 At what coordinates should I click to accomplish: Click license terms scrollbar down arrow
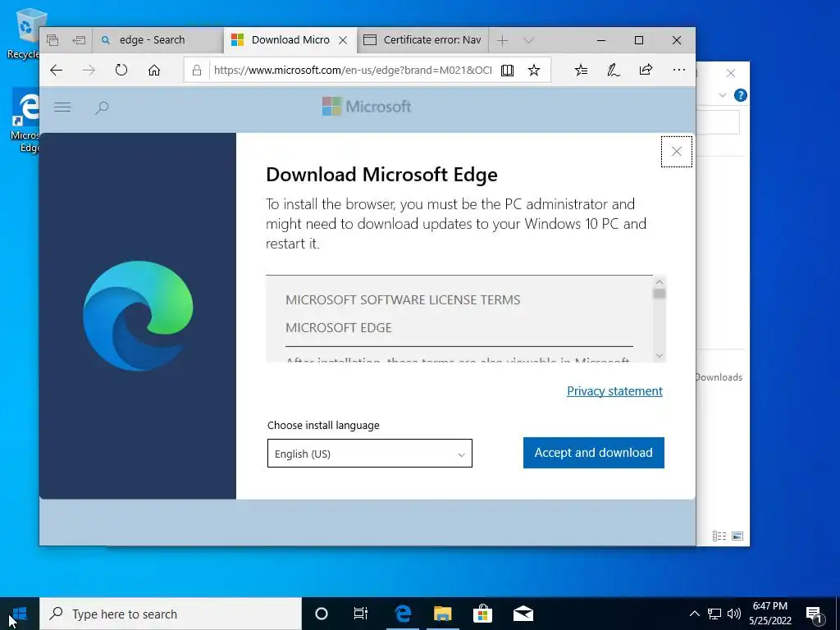(x=660, y=356)
